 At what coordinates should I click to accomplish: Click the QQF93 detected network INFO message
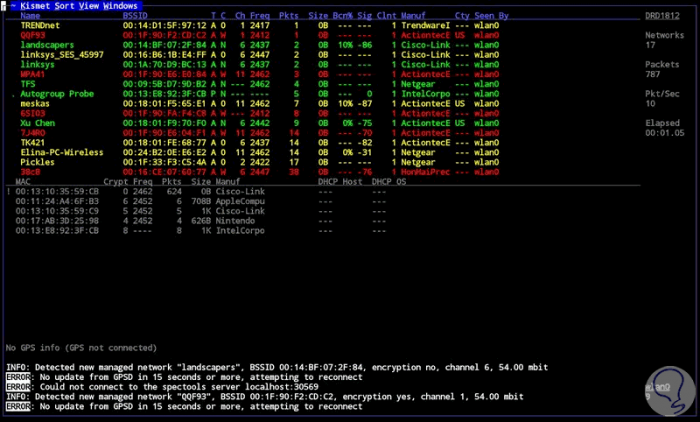265,397
